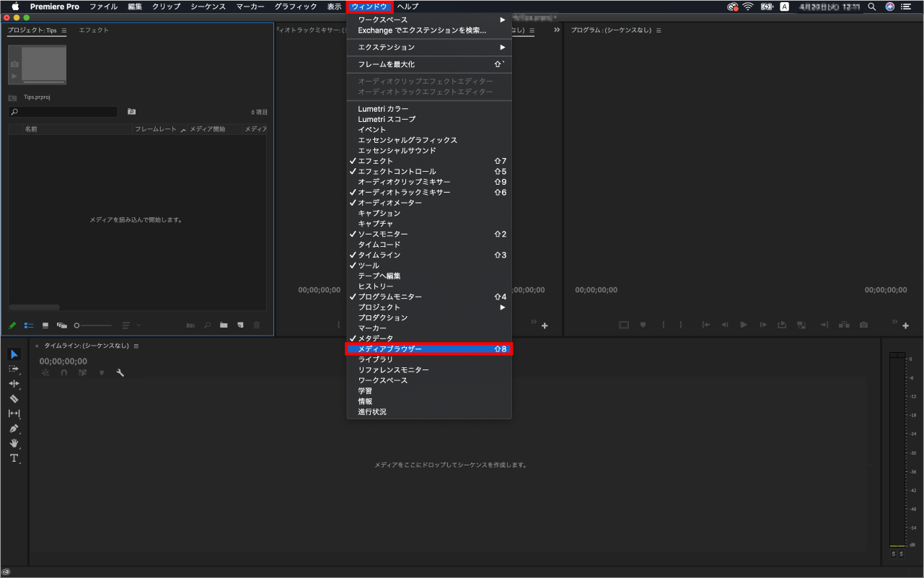Screen dimensions: 924x578
Task: Open the グラフィック menu
Action: coord(296,6)
